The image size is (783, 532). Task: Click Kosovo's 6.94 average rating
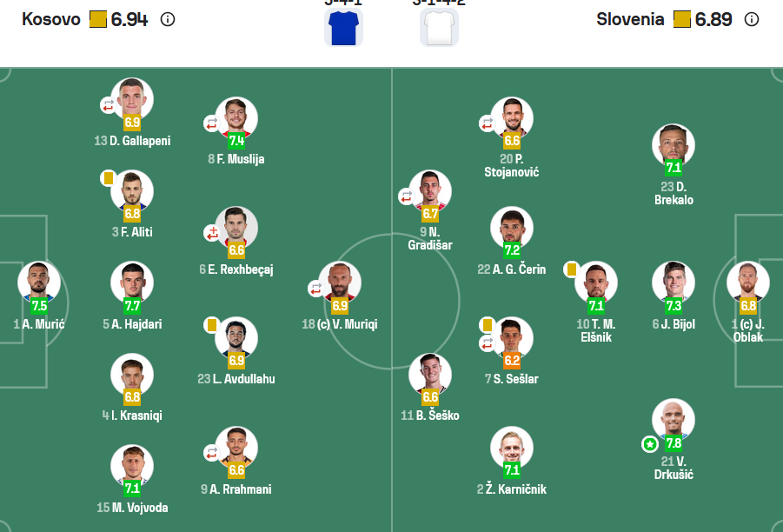point(129,19)
